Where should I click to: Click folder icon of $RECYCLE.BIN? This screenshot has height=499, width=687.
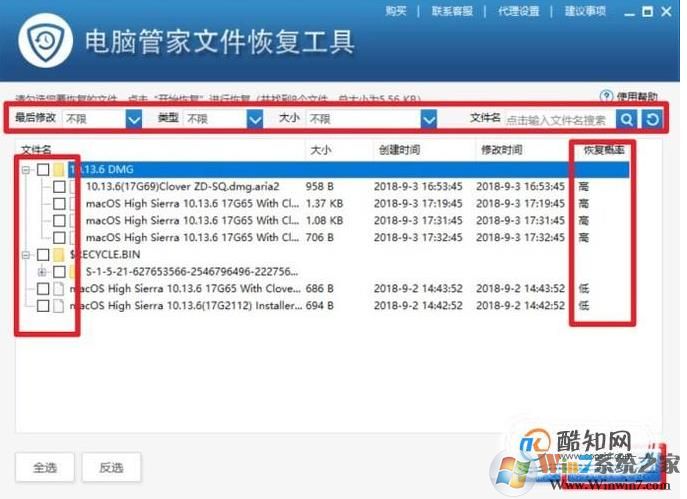pos(59,255)
